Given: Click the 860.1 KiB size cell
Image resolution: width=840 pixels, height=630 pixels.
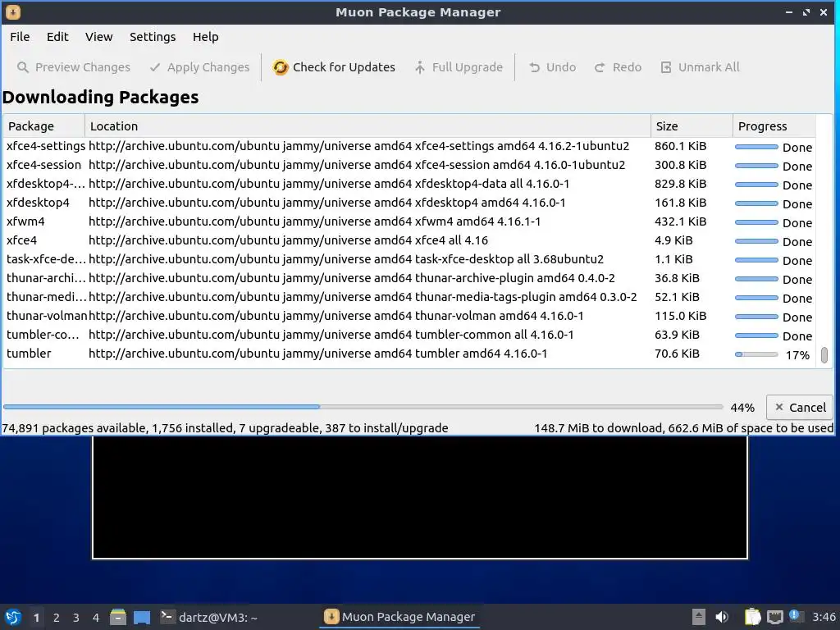Looking at the screenshot, I should tap(680, 146).
